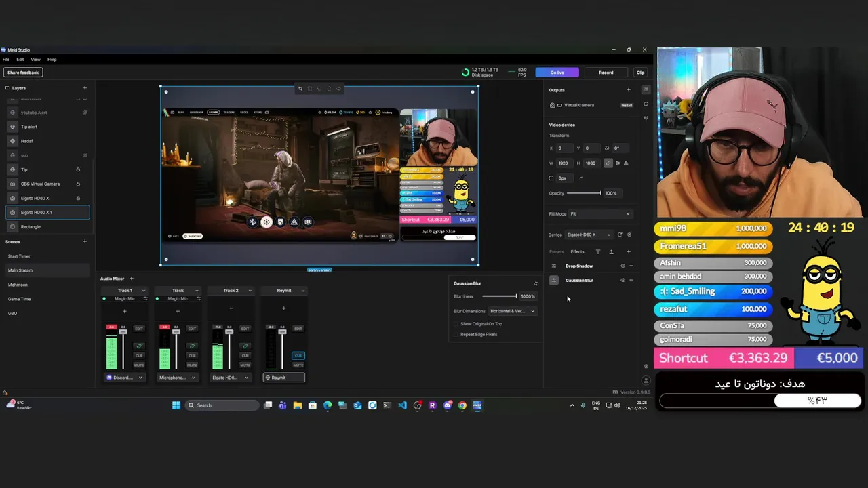Open the Windows Start menu
The height and width of the screenshot is (488, 868).
[x=176, y=405]
